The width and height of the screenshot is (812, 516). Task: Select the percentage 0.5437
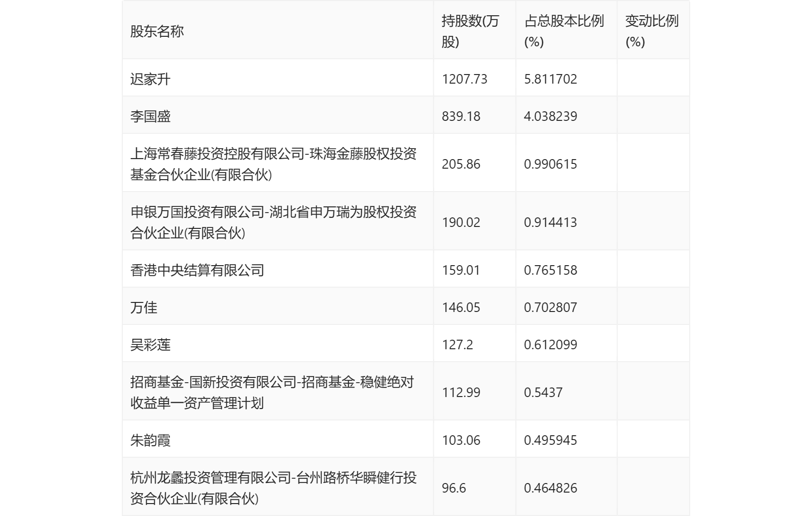pos(543,392)
